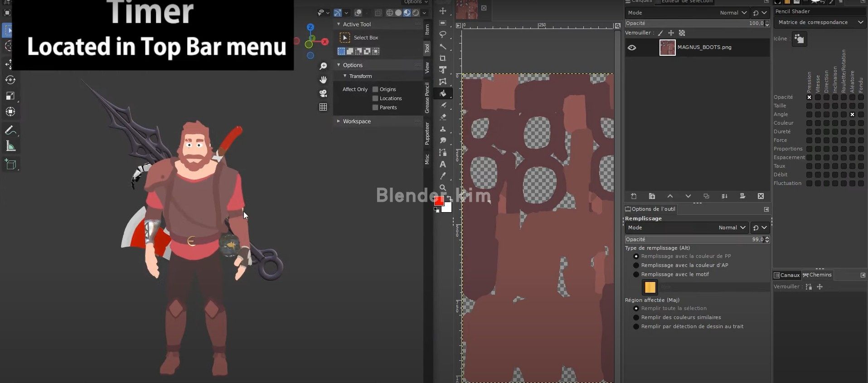868x383 pixels.
Task: Select the Add Cube tool in Blender
Action: click(10, 165)
